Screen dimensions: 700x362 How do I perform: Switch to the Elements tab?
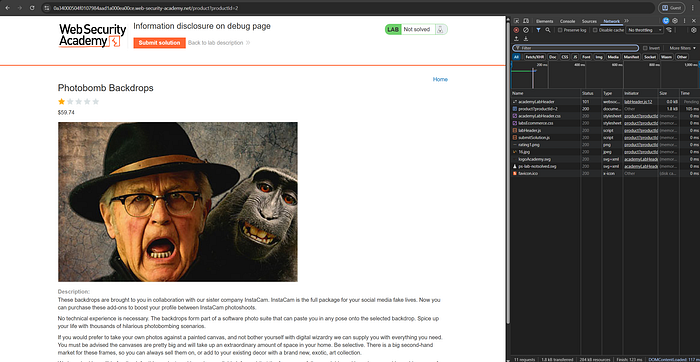pos(545,21)
